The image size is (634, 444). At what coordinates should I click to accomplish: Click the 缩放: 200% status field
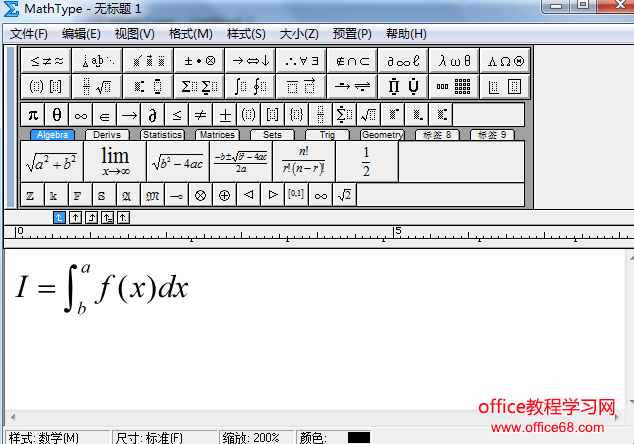click(x=256, y=438)
